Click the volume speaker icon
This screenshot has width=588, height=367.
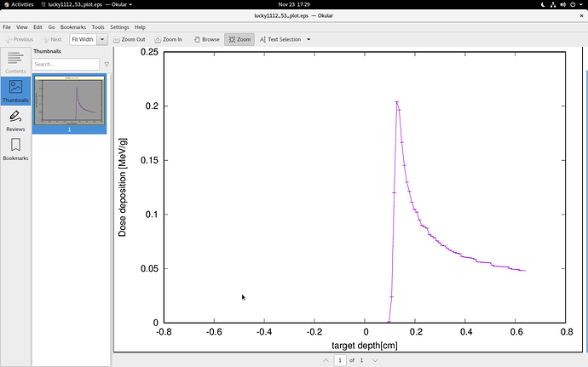click(562, 4)
